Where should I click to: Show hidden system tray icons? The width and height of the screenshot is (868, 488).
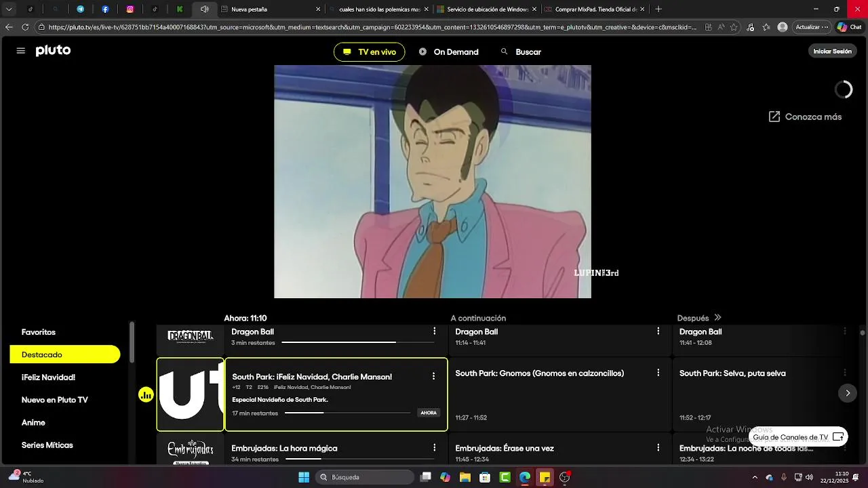coord(755,477)
